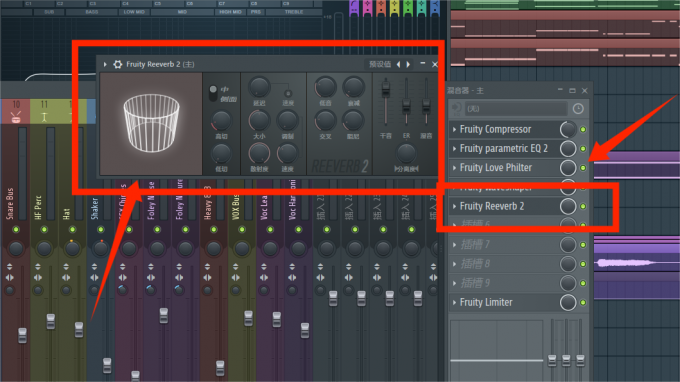Image resolution: width=680 pixels, height=382 pixels.
Task: Select the Voc Lead mixer track label
Action: tap(264, 207)
